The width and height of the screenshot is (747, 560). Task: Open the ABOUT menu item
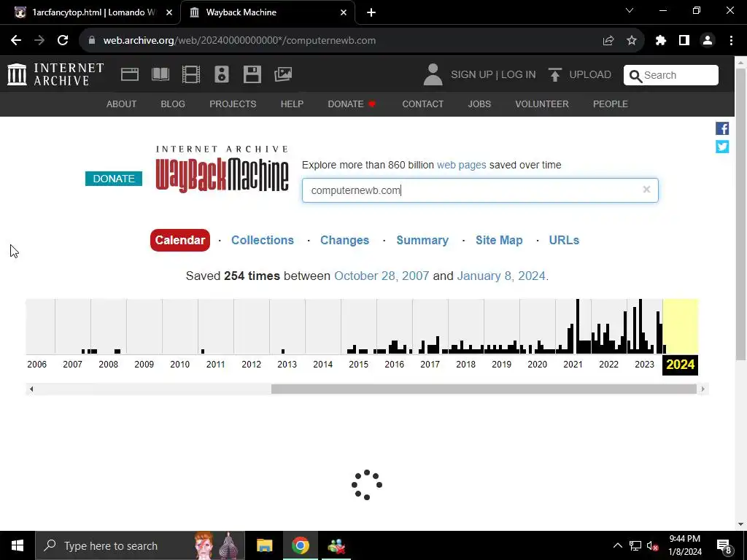(x=122, y=104)
